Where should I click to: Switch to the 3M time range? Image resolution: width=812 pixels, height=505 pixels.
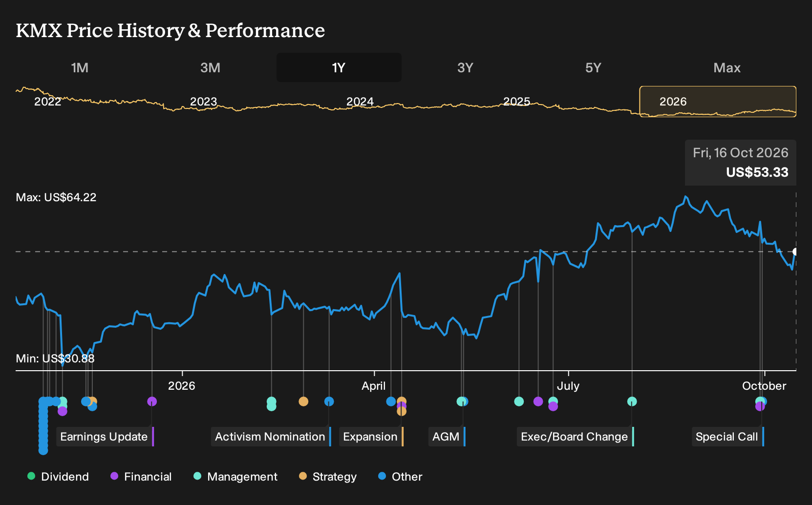210,67
